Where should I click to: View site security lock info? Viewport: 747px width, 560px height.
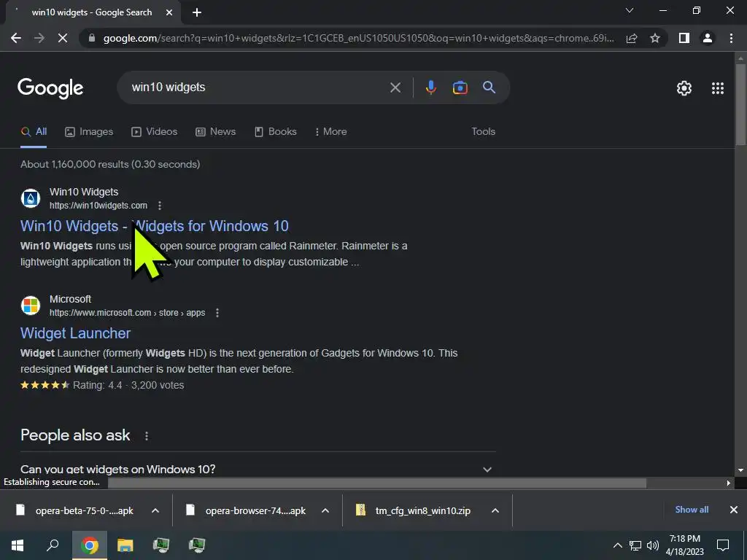point(91,38)
